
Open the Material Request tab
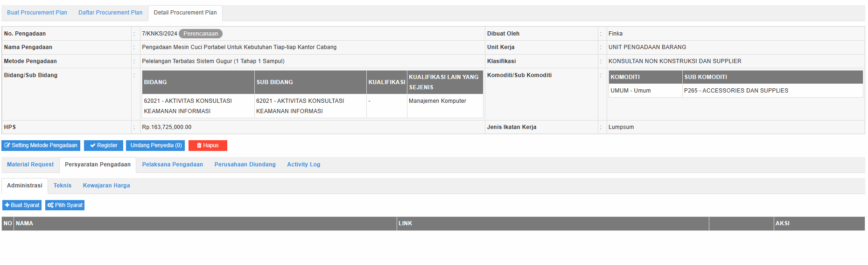(30, 165)
